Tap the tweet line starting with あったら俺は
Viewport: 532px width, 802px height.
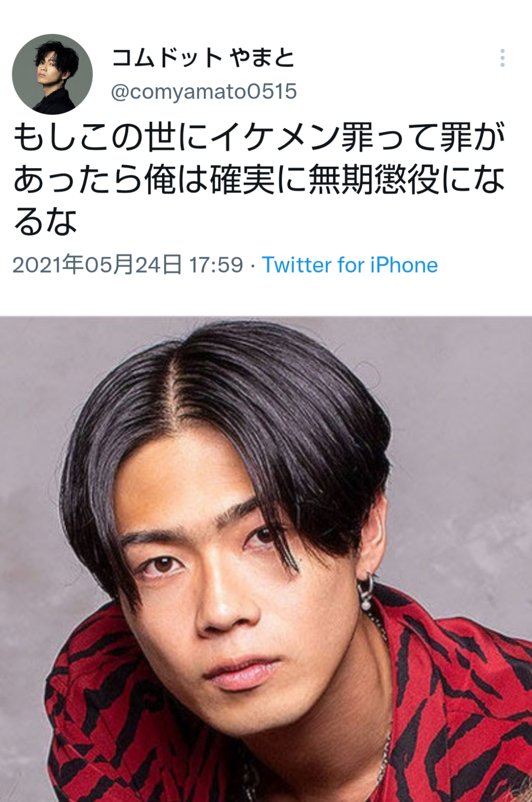[x=259, y=179]
